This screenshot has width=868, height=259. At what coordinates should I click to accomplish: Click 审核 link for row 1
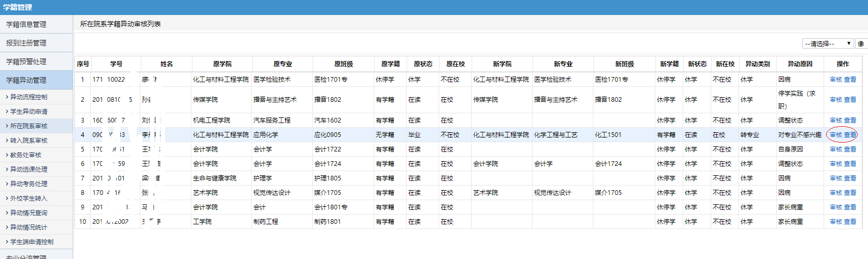click(x=835, y=80)
